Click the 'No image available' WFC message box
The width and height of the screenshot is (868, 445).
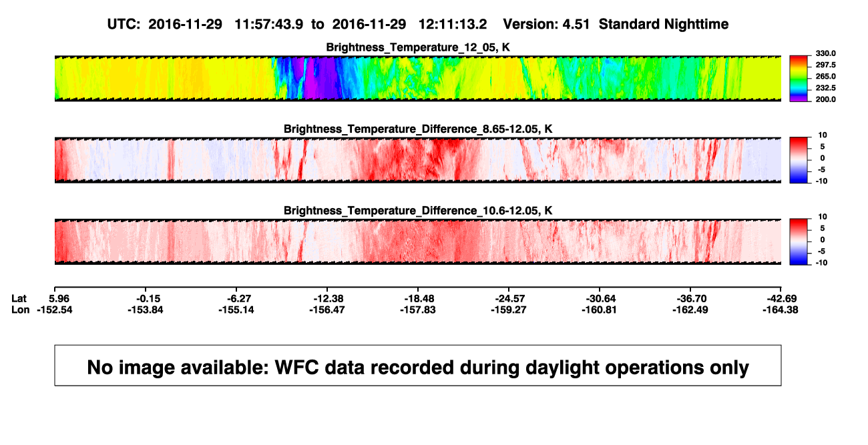click(x=418, y=365)
